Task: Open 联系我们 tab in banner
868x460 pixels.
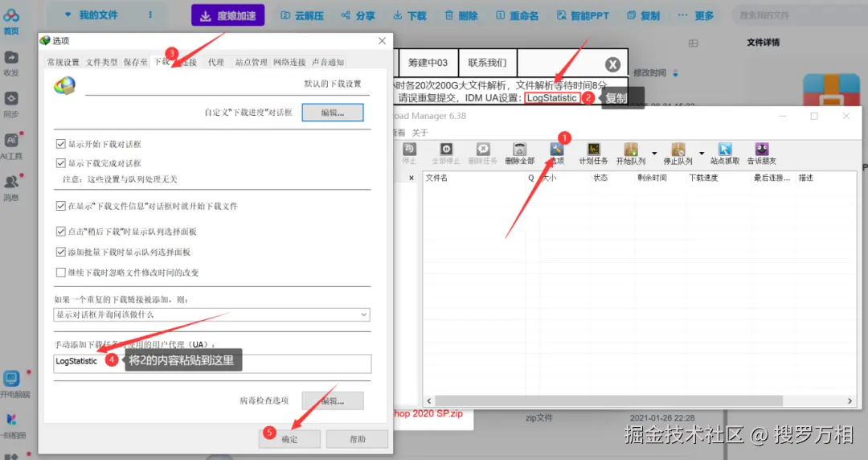Action: coord(487,63)
